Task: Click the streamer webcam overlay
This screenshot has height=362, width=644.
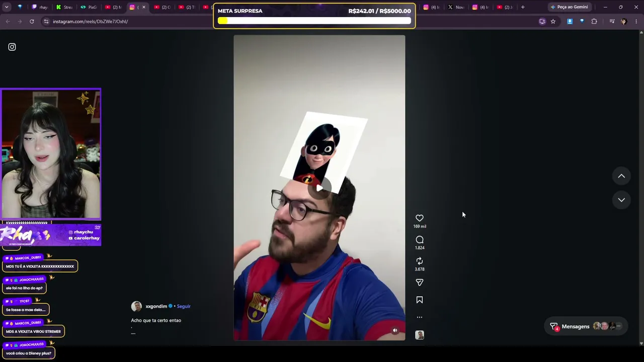Action: (51, 154)
